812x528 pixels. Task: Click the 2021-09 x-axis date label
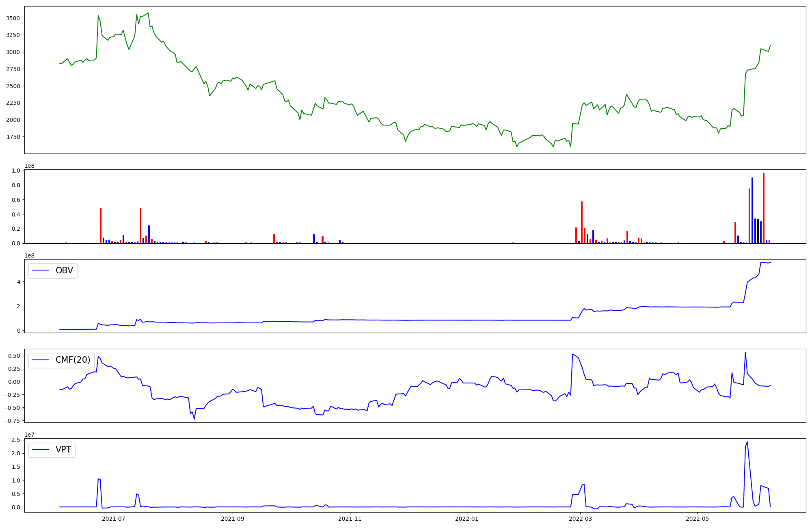pos(233,519)
